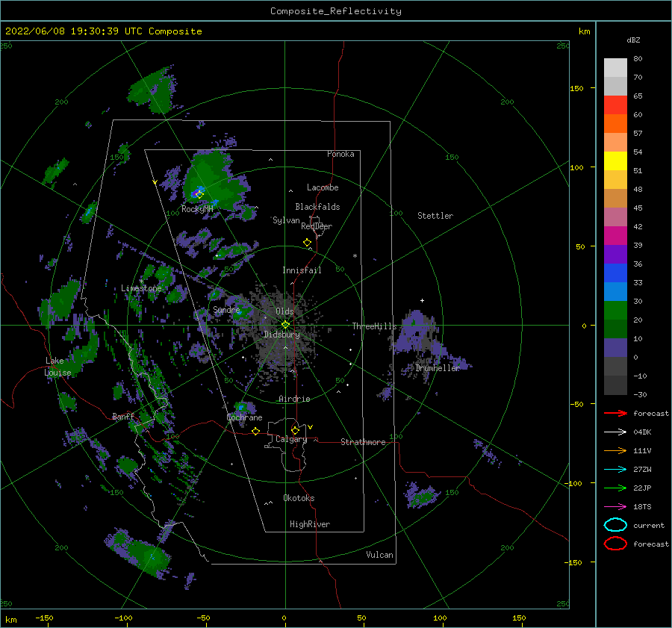This screenshot has height=628, width=672.
Task: Click the magenta 18TS arrow legend icon
Action: pyautogui.click(x=615, y=507)
